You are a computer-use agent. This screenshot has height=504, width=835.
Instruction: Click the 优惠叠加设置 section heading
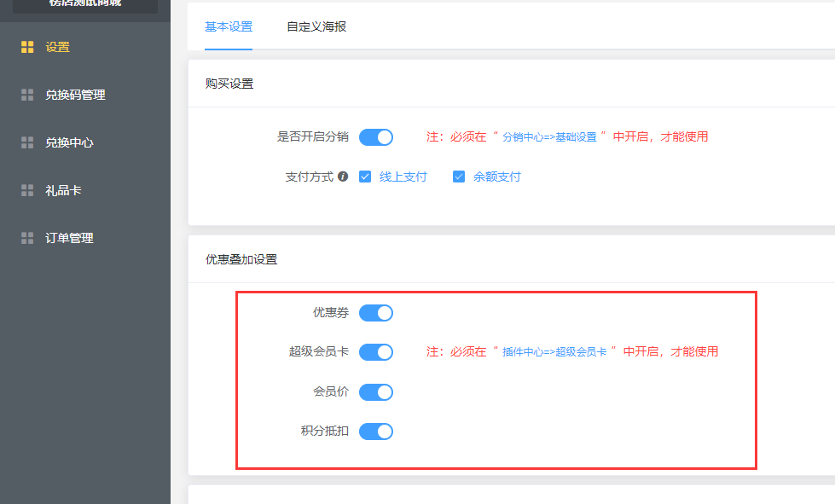click(241, 259)
